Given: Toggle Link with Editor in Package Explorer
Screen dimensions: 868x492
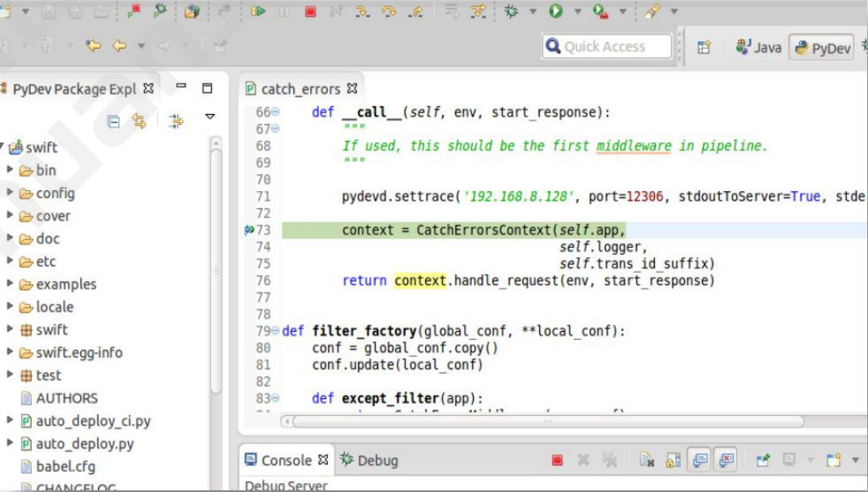Looking at the screenshot, I should pos(139,121).
